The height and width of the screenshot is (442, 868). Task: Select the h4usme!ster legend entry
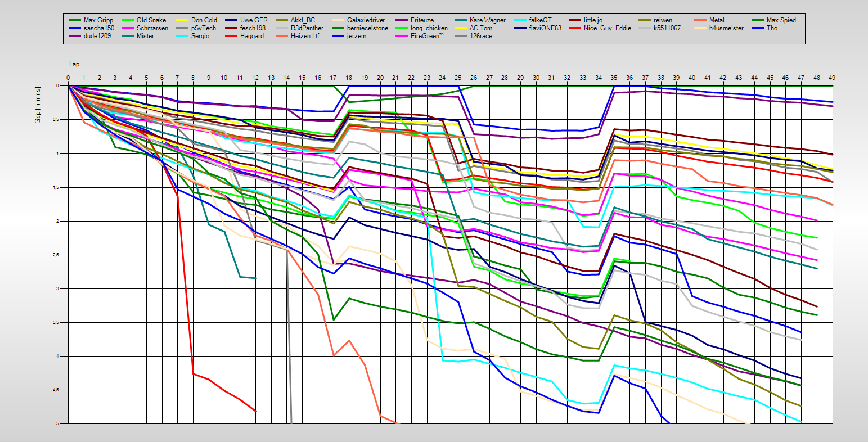726,28
